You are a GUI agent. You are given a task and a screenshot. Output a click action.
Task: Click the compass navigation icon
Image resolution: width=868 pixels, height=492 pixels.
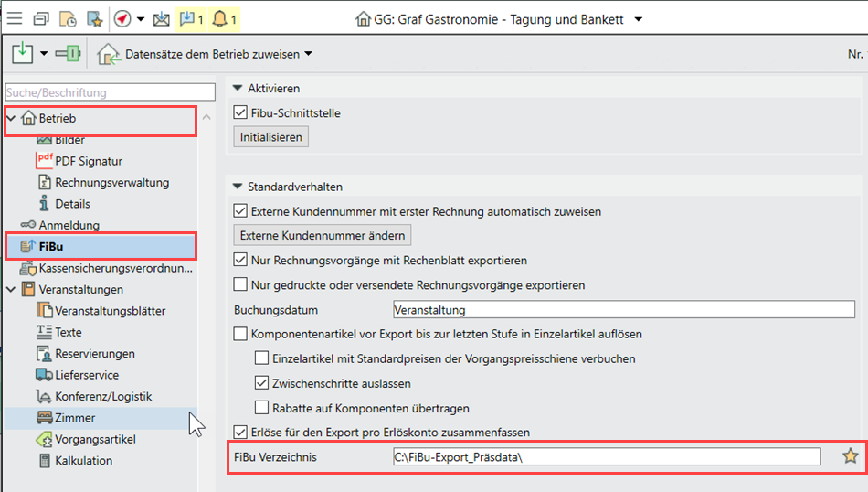[x=122, y=18]
